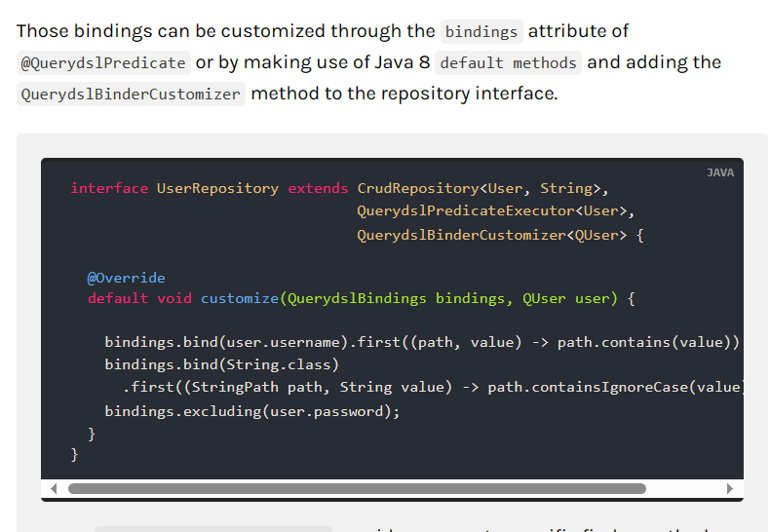Click the right scroll arrow of code block
770x532 pixels.
click(x=730, y=488)
